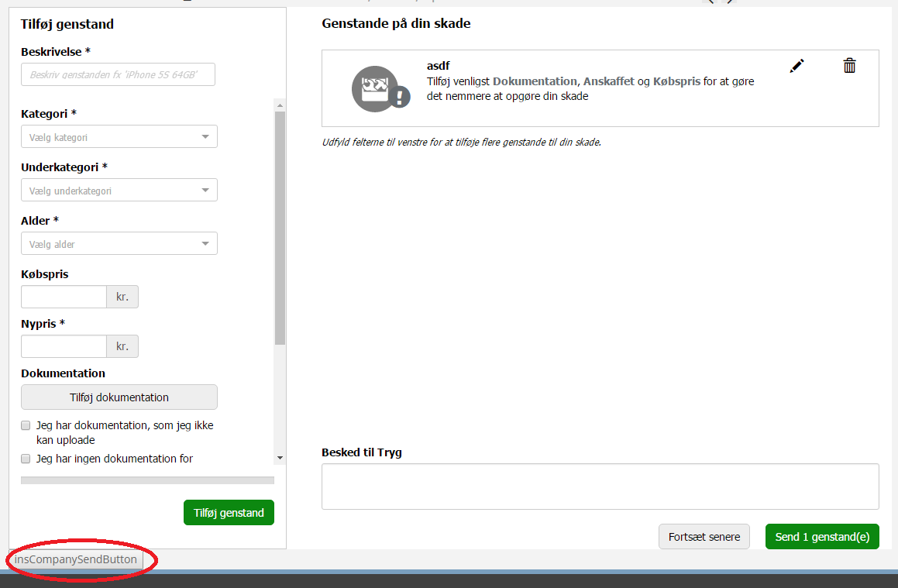The image size is (898, 588).
Task: Click the 'Tilføj genstand' panel heading
Action: 67,24
